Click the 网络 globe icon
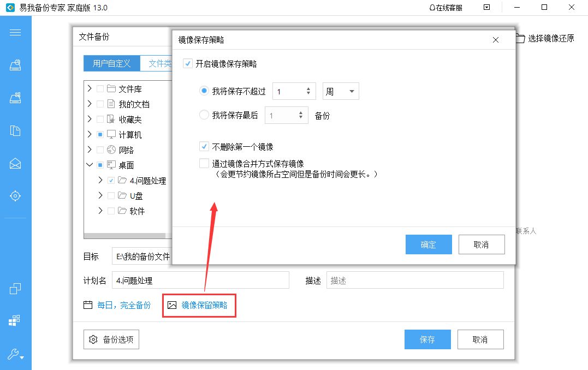Screen dimensions: 588x370 [111, 150]
